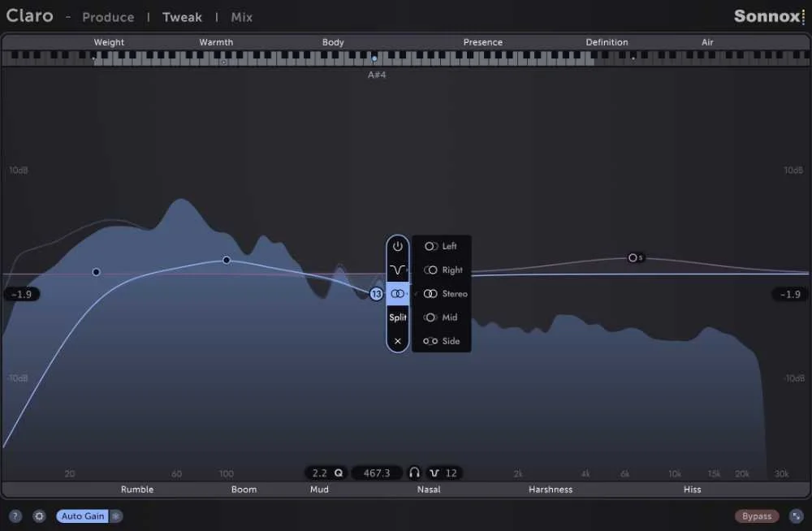Solo the band with the headphones icon
Image resolution: width=812 pixels, height=531 pixels.
coord(414,473)
